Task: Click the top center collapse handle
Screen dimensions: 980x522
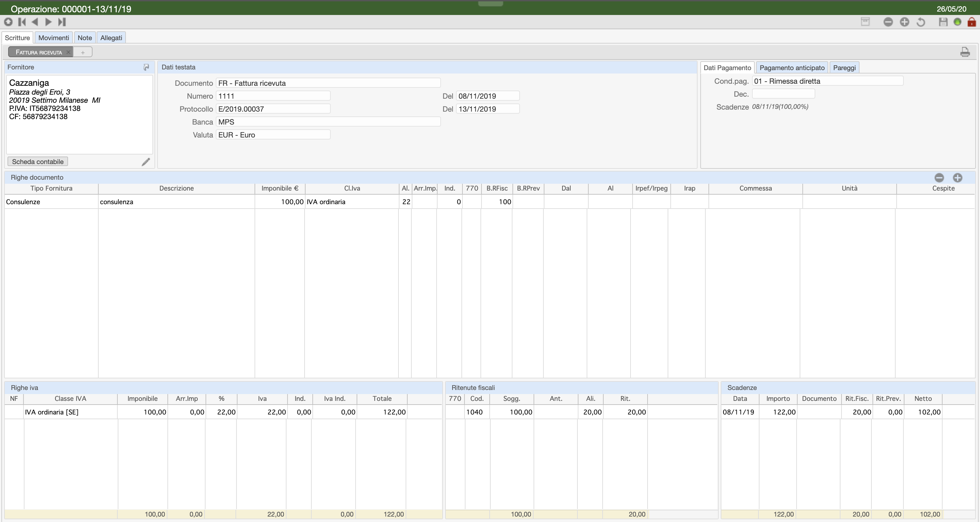Action: (490, 3)
